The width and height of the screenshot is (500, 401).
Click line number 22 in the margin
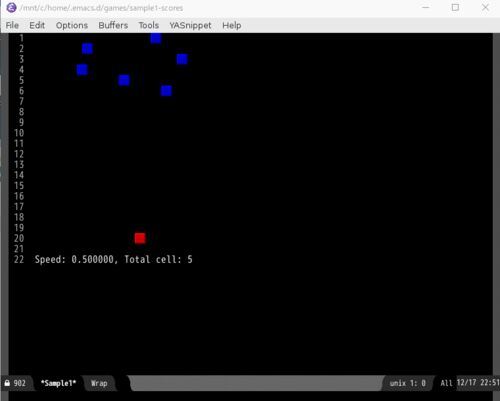point(19,259)
